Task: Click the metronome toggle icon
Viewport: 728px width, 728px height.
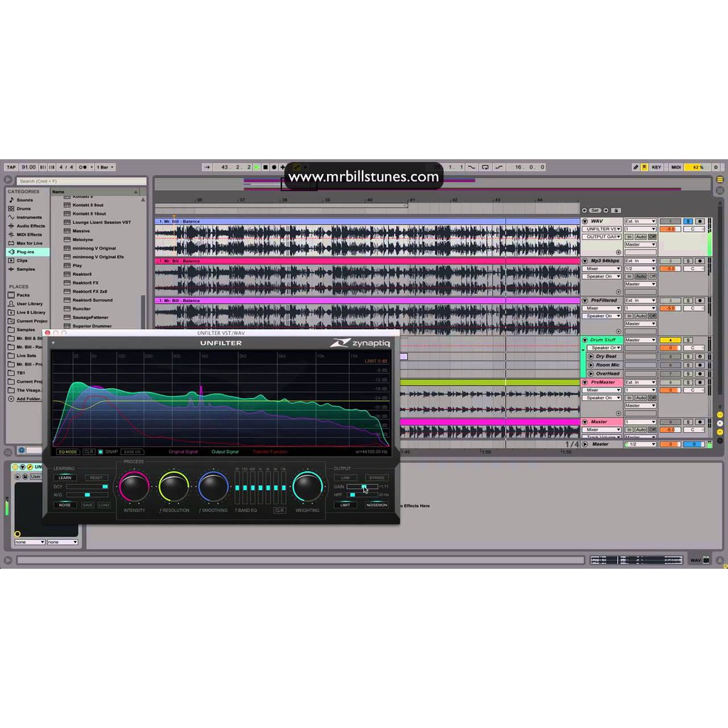Action: (82, 167)
